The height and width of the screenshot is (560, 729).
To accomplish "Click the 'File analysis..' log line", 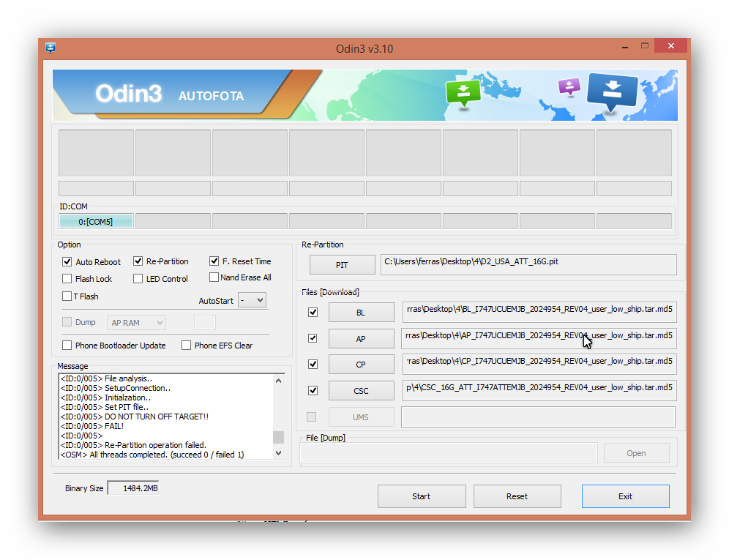I will point(106,378).
